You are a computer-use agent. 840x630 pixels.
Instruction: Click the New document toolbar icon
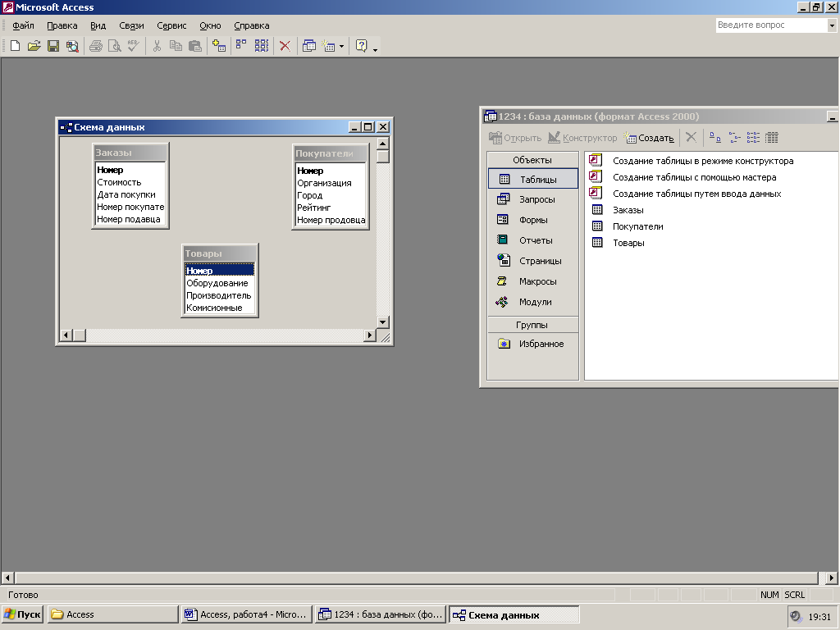click(x=15, y=46)
